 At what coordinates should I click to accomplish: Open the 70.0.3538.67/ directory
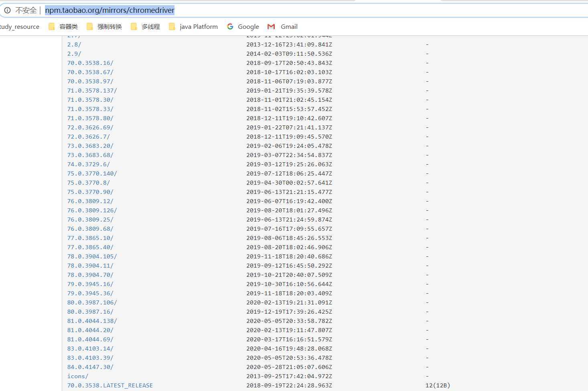(90, 72)
